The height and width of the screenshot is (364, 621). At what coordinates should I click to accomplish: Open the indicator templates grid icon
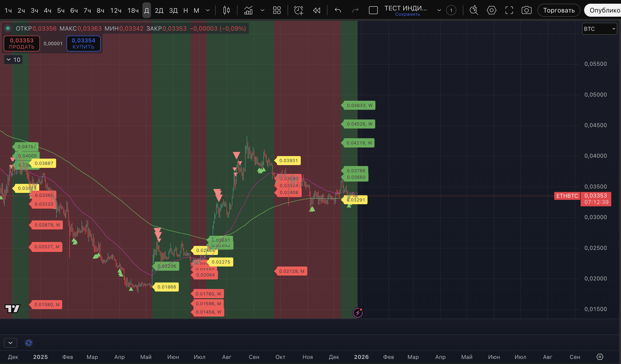point(277,10)
